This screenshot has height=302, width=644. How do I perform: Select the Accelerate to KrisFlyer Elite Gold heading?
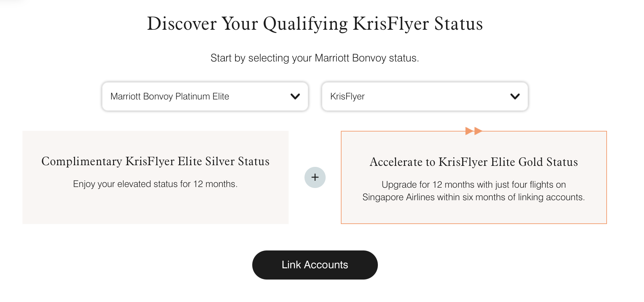click(473, 162)
